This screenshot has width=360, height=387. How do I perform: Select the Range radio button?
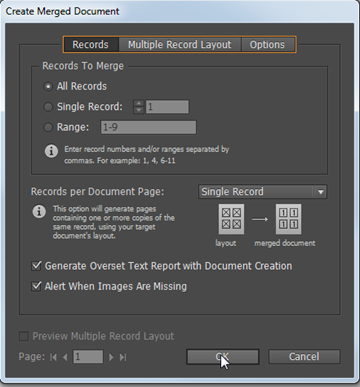48,127
